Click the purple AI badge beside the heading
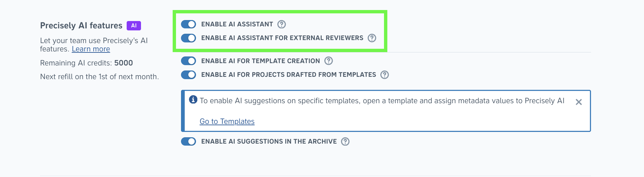Screen dimensions: 644x177 tap(134, 26)
